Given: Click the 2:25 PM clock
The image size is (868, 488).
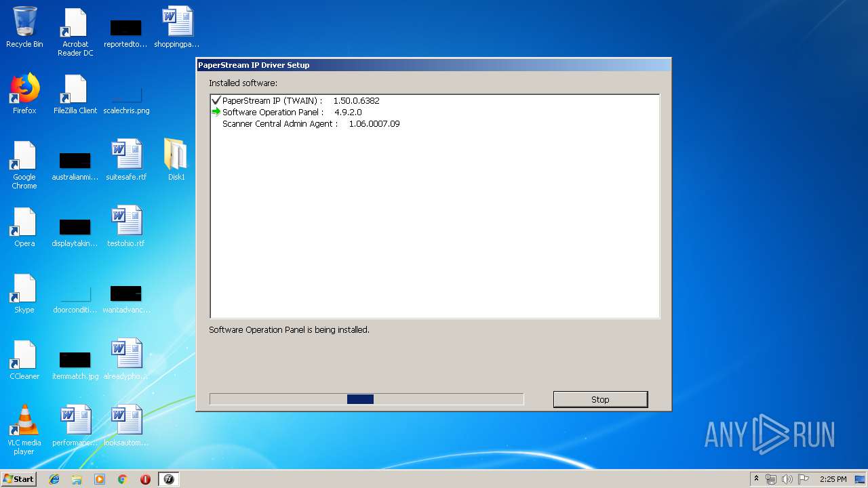Looking at the screenshot, I should pyautogui.click(x=833, y=479).
